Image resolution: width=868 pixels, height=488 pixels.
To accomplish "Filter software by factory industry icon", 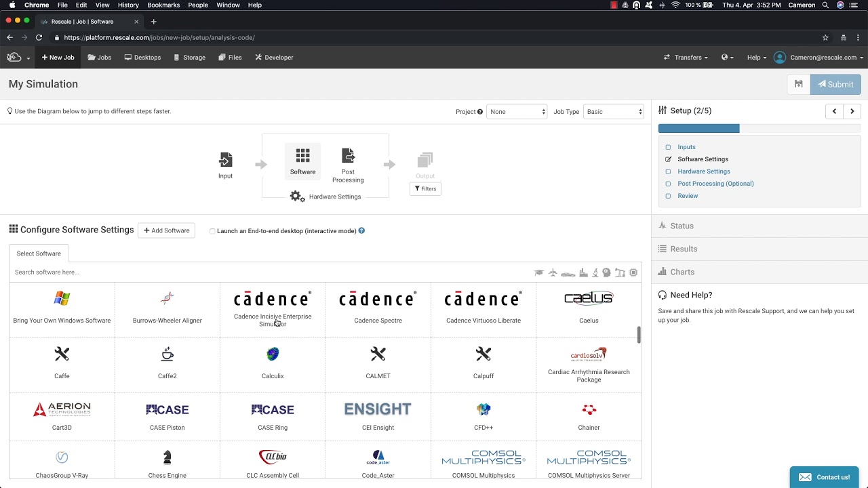I will [x=583, y=272].
